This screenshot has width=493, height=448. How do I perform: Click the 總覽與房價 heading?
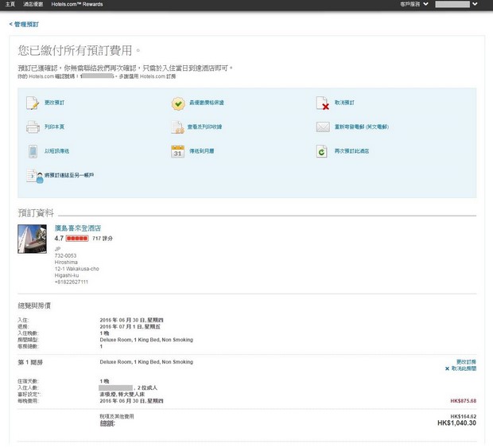(34, 306)
